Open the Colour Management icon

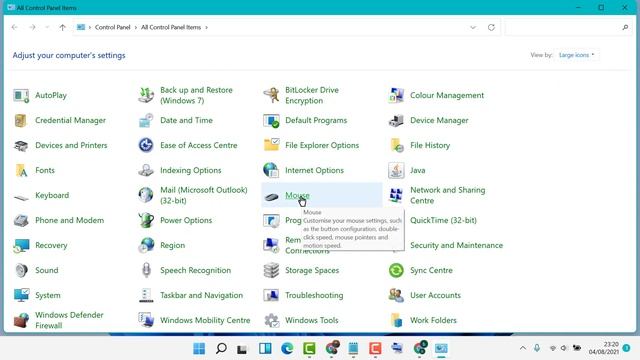pyautogui.click(x=396, y=96)
